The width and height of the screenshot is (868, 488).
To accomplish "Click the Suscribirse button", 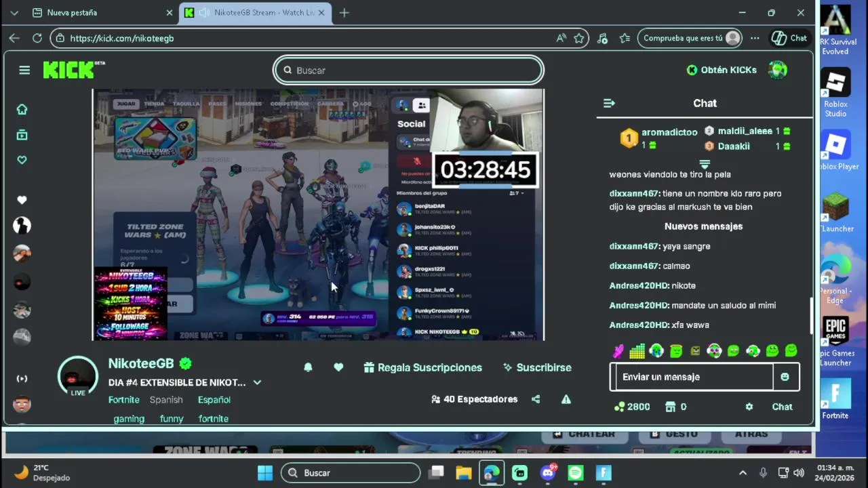I will click(x=538, y=367).
